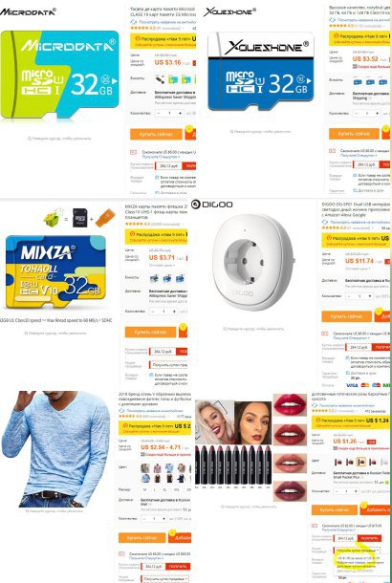
Task: Pick the first capacity variant in the MIXZA listing
Action: pyautogui.click(x=154, y=278)
